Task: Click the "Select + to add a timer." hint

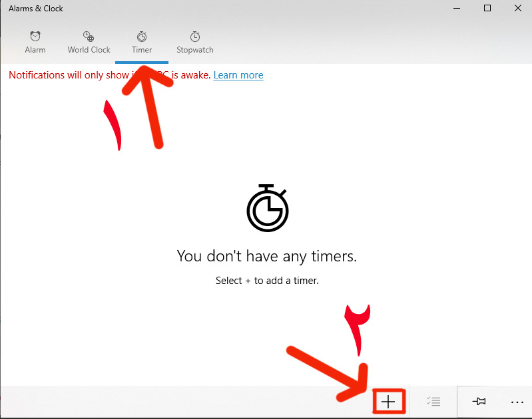Action: pyautogui.click(x=267, y=281)
